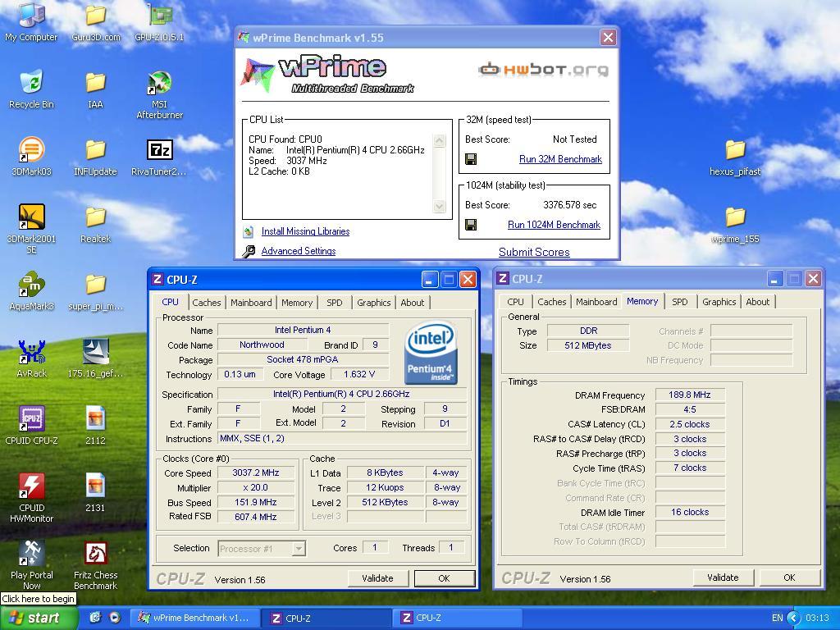This screenshot has height=630, width=840.
Task: Click the Advanced Settings wrench icon
Action: pyautogui.click(x=249, y=251)
